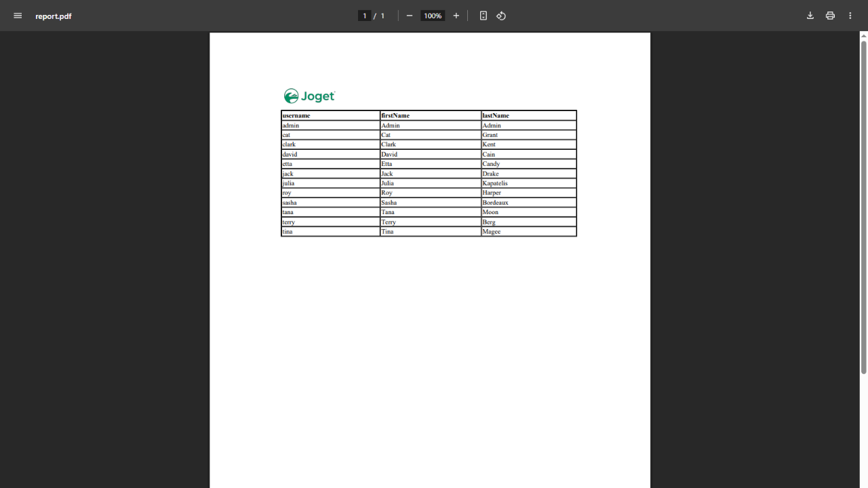Click the firstName column header
868x488 pixels.
pyautogui.click(x=395, y=116)
